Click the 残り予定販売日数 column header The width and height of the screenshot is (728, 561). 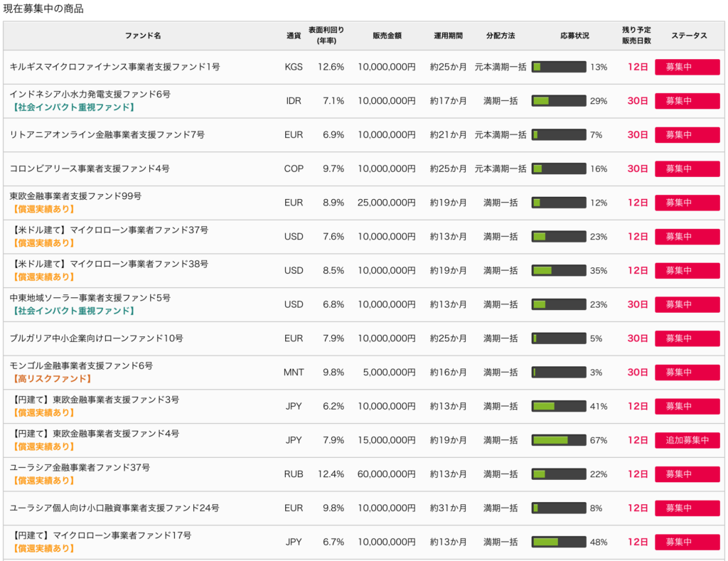click(636, 36)
